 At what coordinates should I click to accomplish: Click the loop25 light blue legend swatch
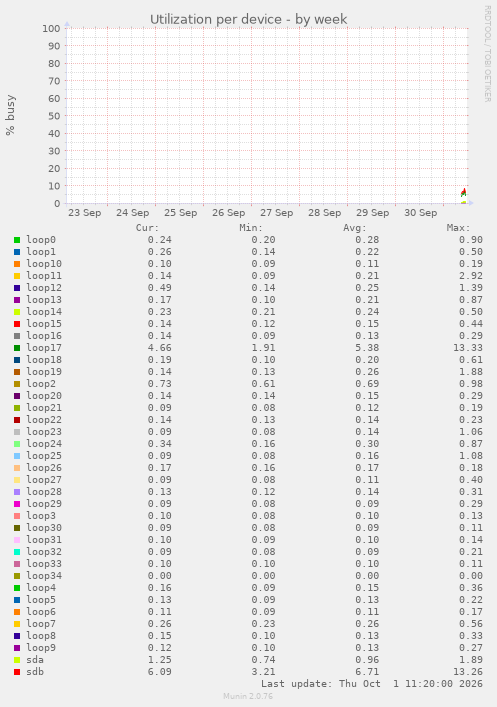pos(17,456)
